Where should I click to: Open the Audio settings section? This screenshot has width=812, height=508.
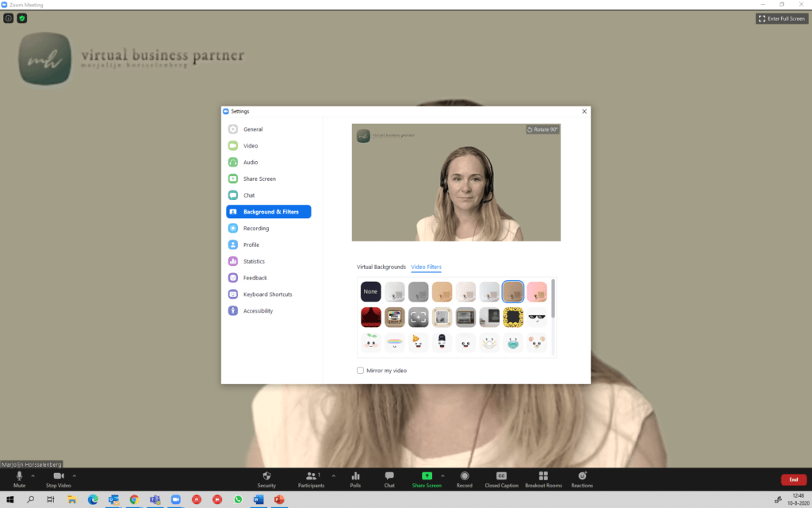[251, 162]
